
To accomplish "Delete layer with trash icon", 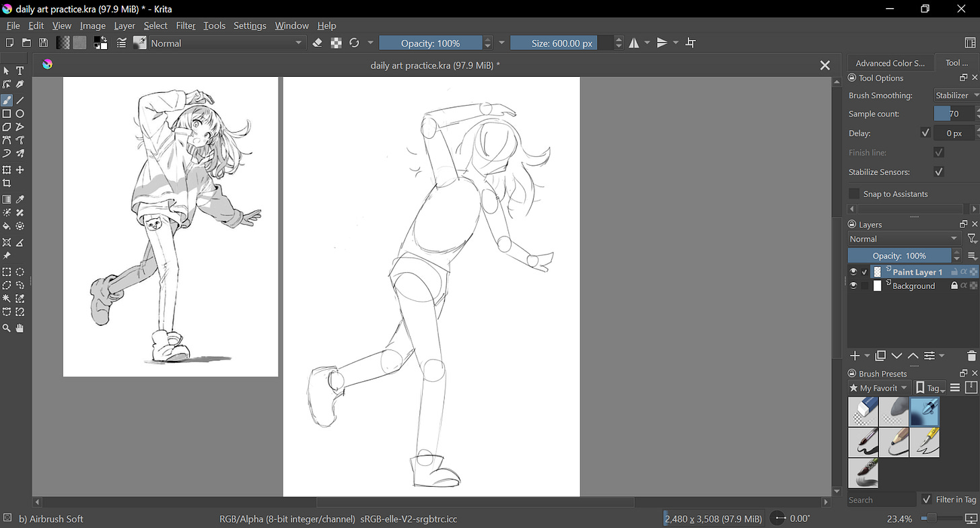I will pos(971,356).
